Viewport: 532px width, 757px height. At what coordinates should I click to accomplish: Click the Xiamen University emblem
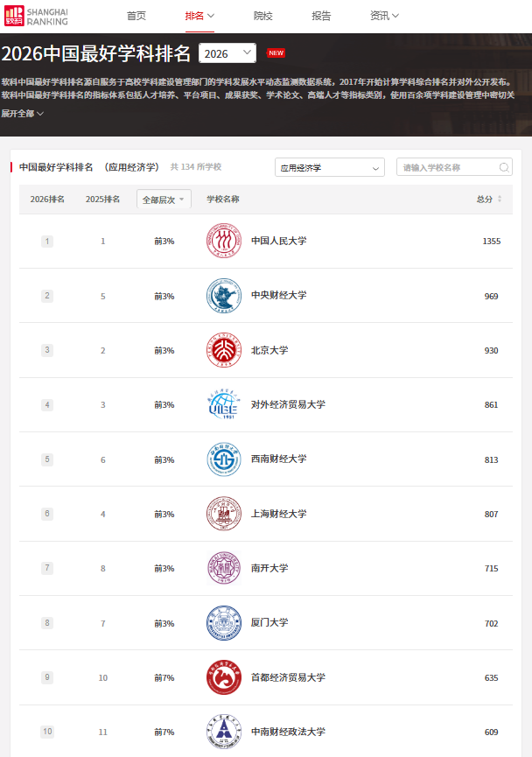pyautogui.click(x=223, y=623)
